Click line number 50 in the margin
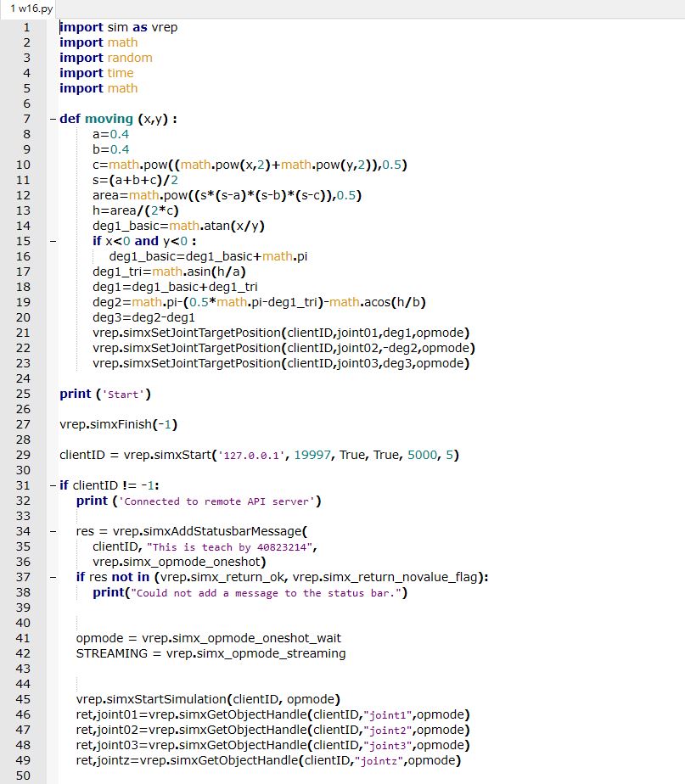Image resolution: width=685 pixels, height=784 pixels. tap(23, 776)
